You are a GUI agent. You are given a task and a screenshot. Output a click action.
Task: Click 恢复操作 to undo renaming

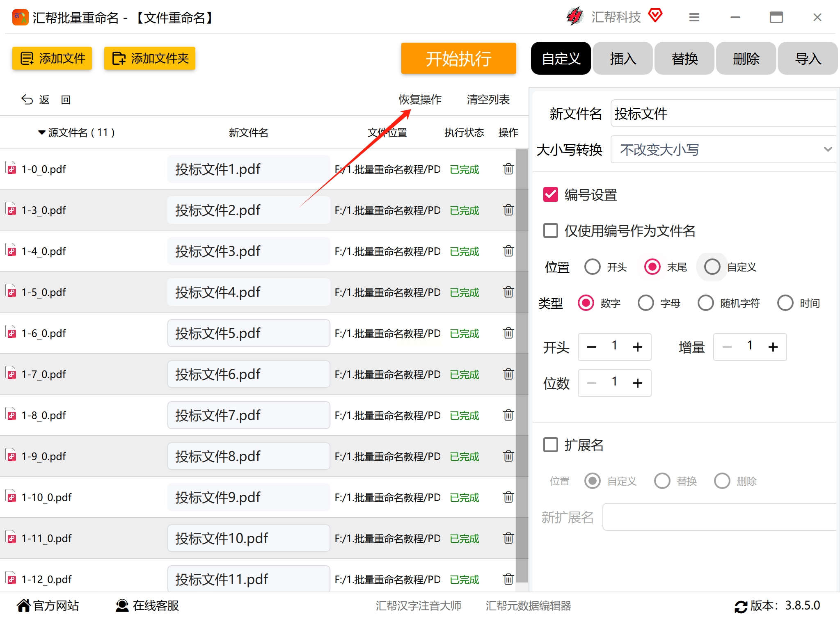[x=420, y=100]
